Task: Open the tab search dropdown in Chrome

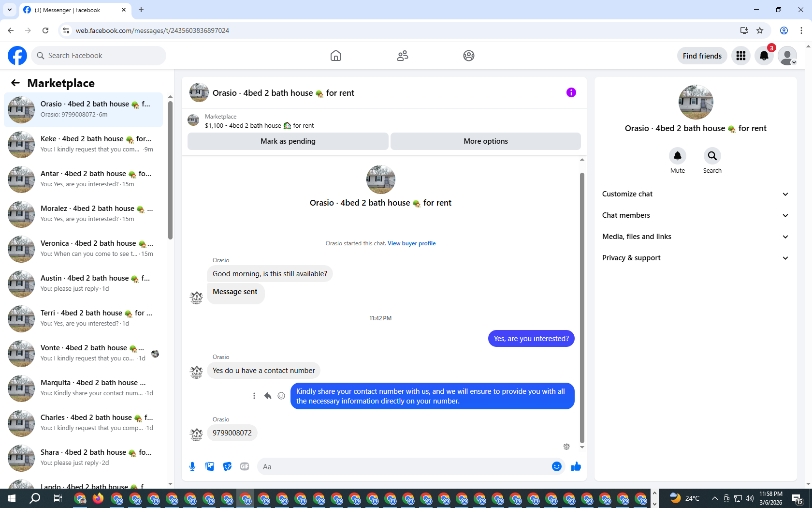Action: 10,10
